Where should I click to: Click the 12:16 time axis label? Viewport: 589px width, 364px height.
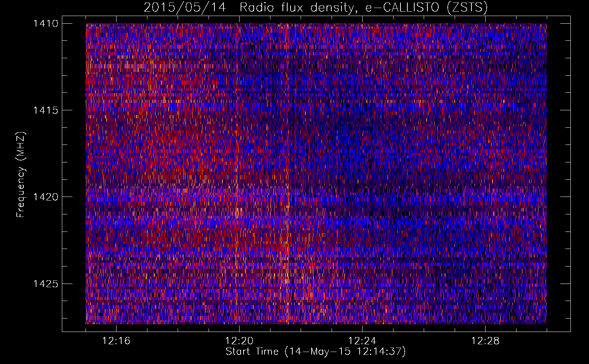116,341
